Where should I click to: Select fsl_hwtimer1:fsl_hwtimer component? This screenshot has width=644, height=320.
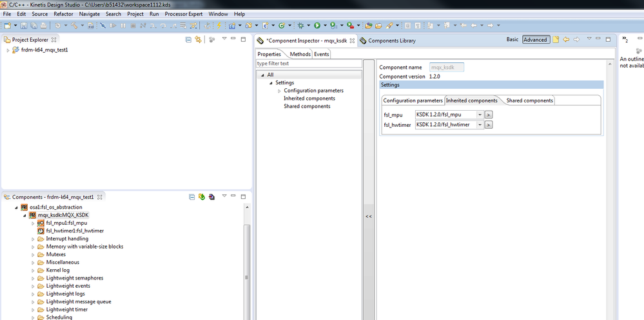pos(75,231)
